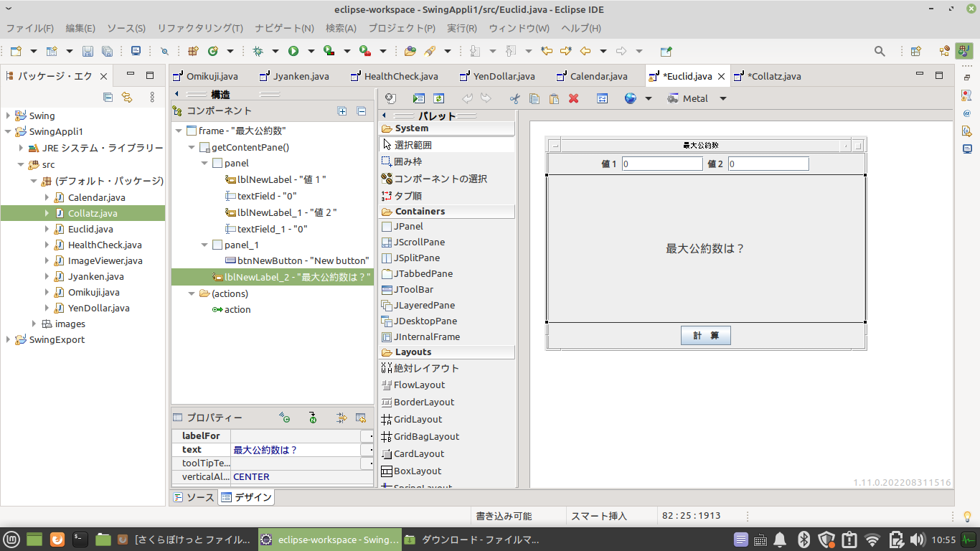Click the Refresh icon in designer toolbar

click(x=438, y=98)
